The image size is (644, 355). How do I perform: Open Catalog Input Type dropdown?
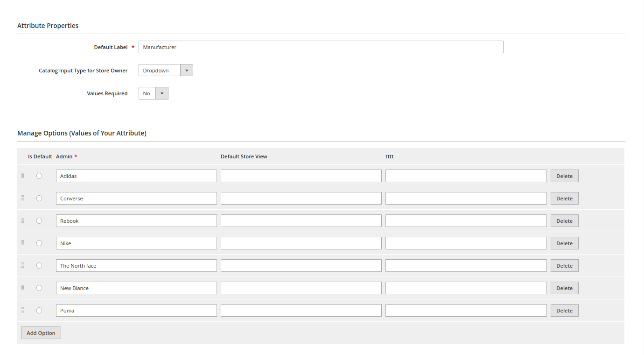coord(166,71)
